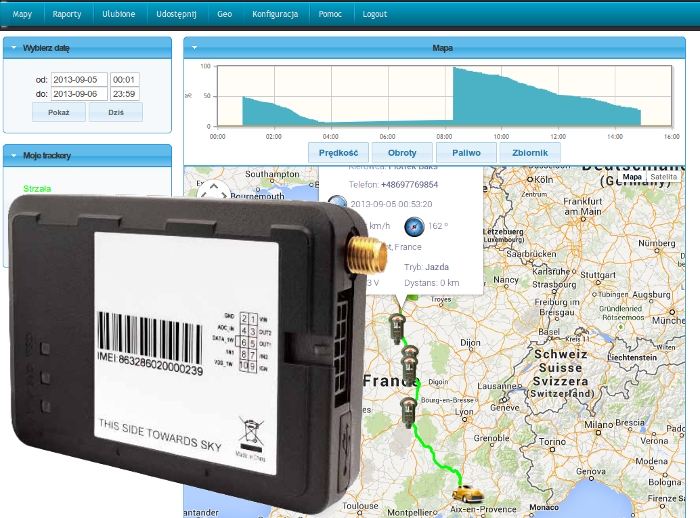
Task: Click Nürnberg on the map
Action: 657,243
